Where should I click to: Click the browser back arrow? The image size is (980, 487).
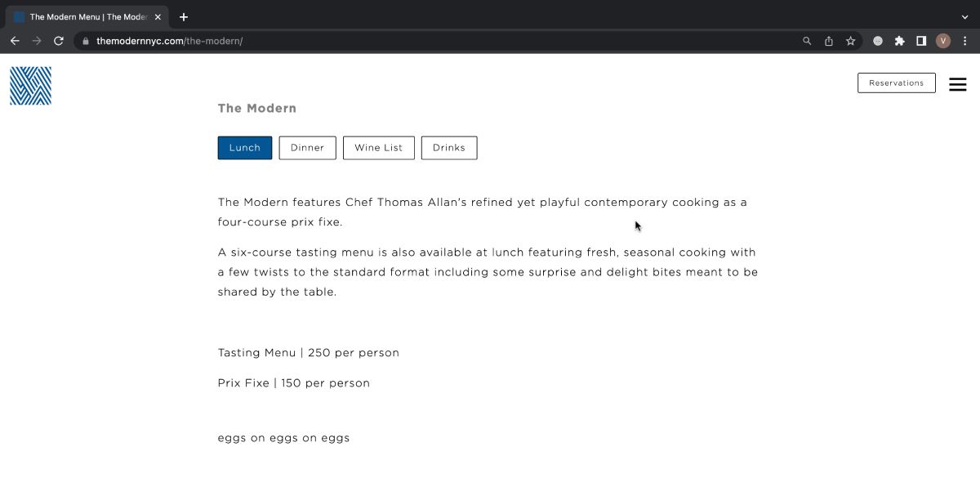tap(14, 40)
